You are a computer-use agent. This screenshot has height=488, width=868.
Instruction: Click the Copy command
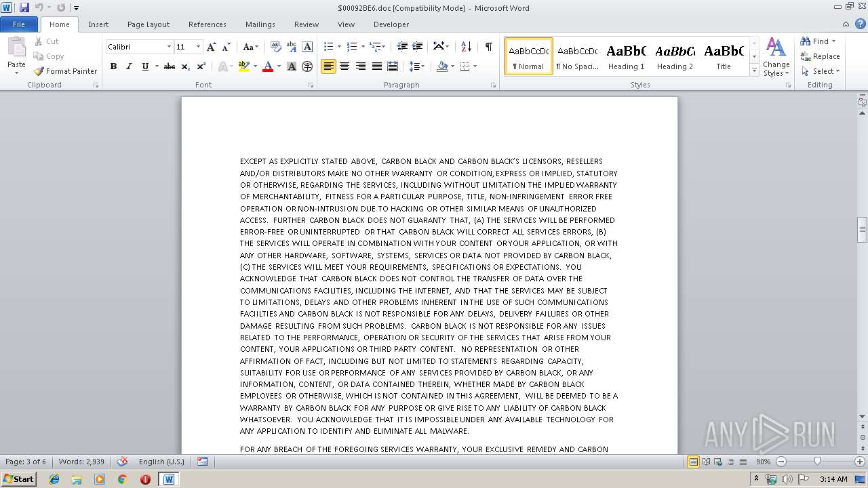(x=49, y=56)
